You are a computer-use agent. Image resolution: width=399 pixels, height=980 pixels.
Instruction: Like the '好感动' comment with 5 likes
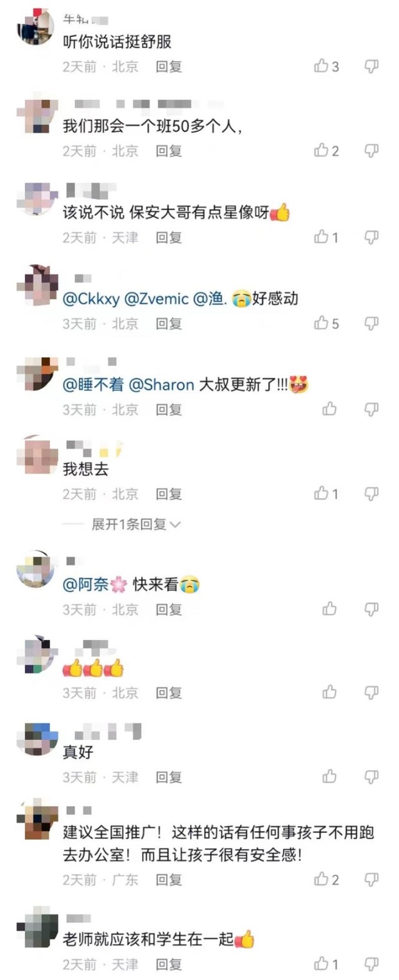[x=322, y=323]
